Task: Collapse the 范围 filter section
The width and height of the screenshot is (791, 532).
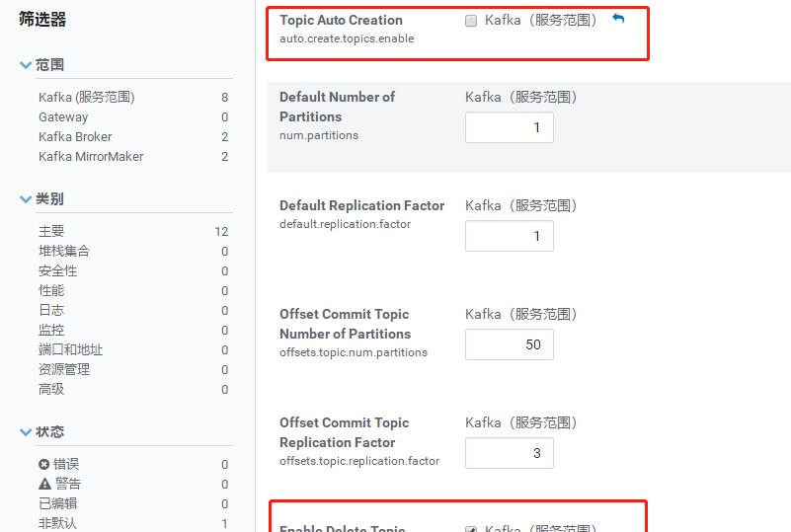Action: [26, 65]
